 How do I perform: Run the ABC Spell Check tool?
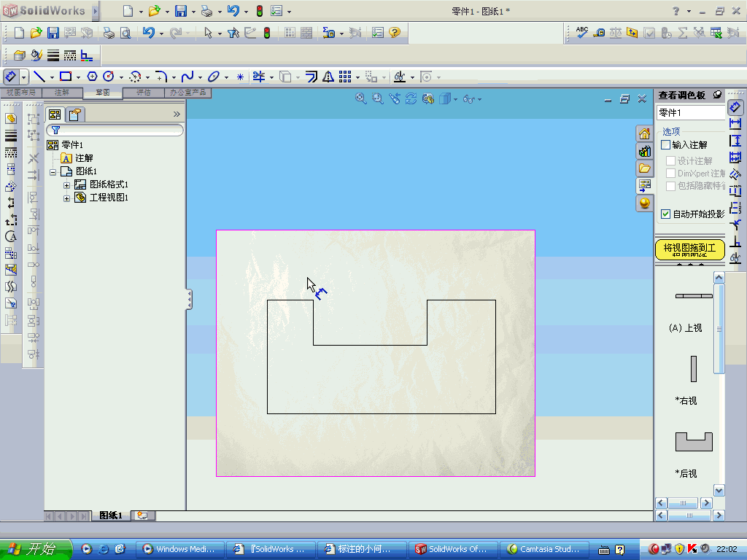(581, 32)
